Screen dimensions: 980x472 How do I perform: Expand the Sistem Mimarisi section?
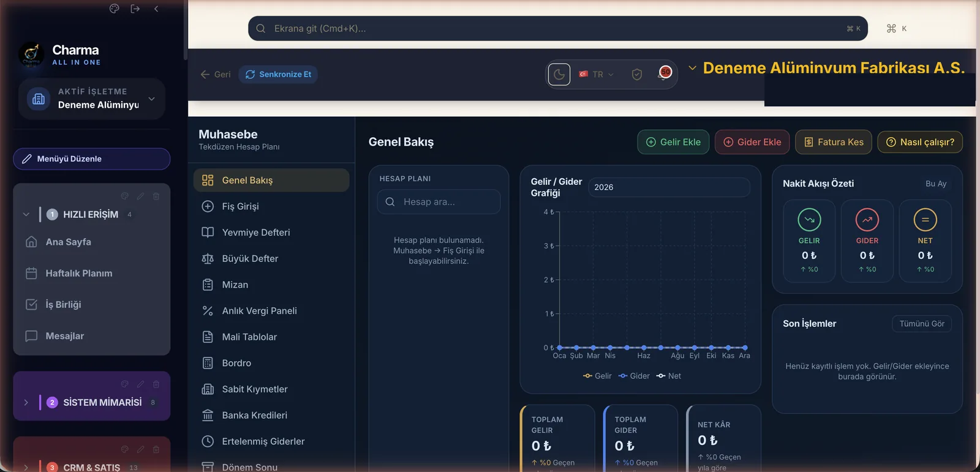(x=26, y=402)
